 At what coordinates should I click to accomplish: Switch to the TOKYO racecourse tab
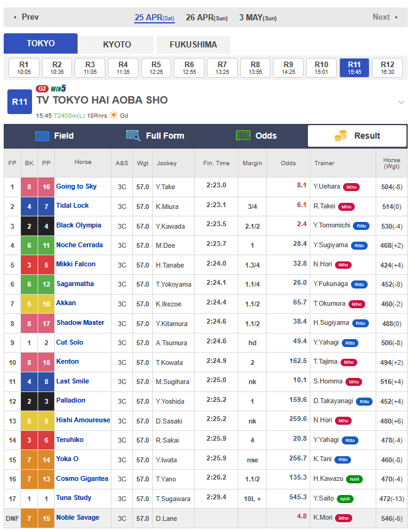[41, 43]
